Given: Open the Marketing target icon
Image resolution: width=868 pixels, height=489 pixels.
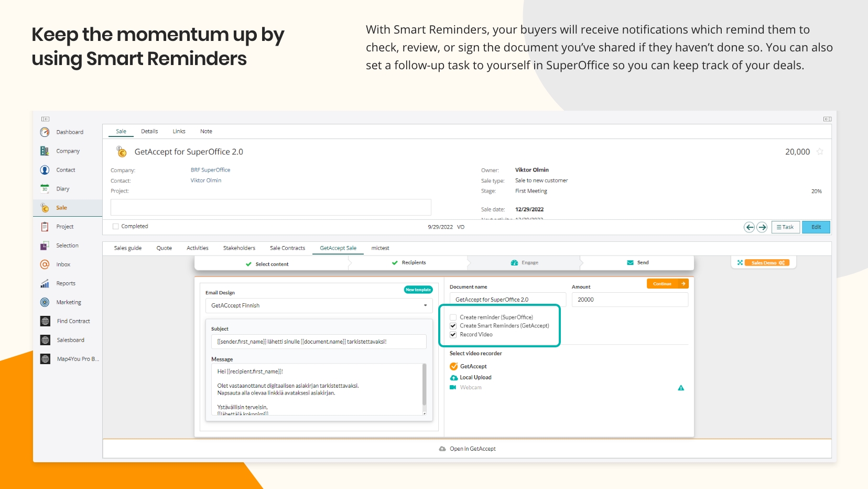Looking at the screenshot, I should tap(45, 302).
